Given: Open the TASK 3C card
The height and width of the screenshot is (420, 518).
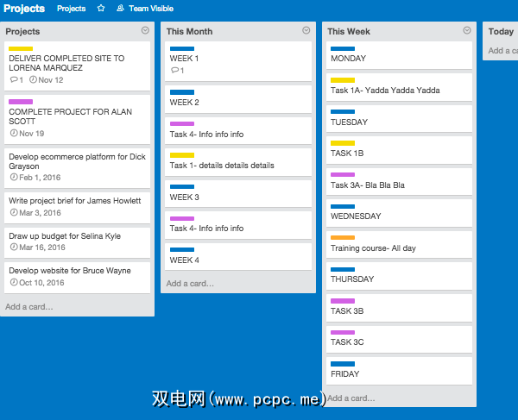Looking at the screenshot, I should pyautogui.click(x=399, y=339).
